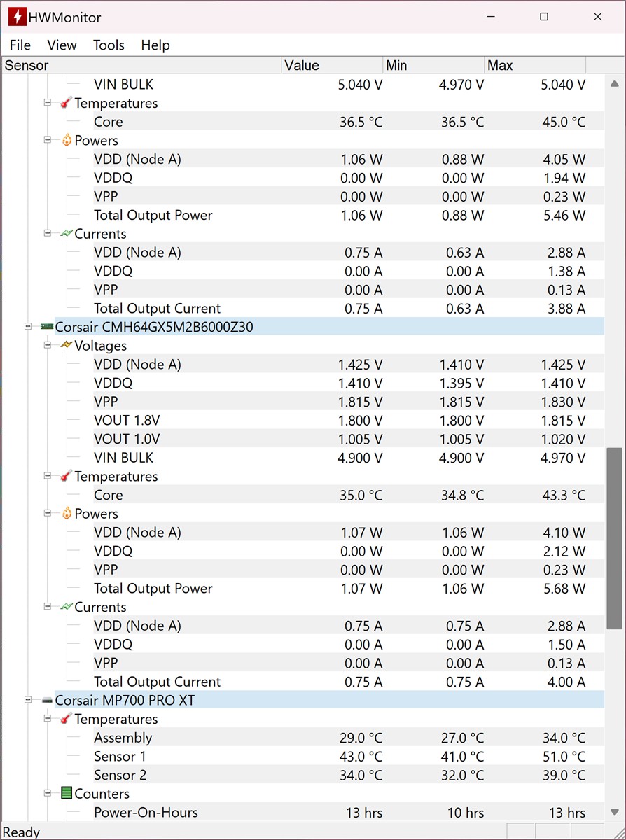The height and width of the screenshot is (840, 626).
Task: Click the green Currents icon under Corsair memory
Action: point(67,607)
